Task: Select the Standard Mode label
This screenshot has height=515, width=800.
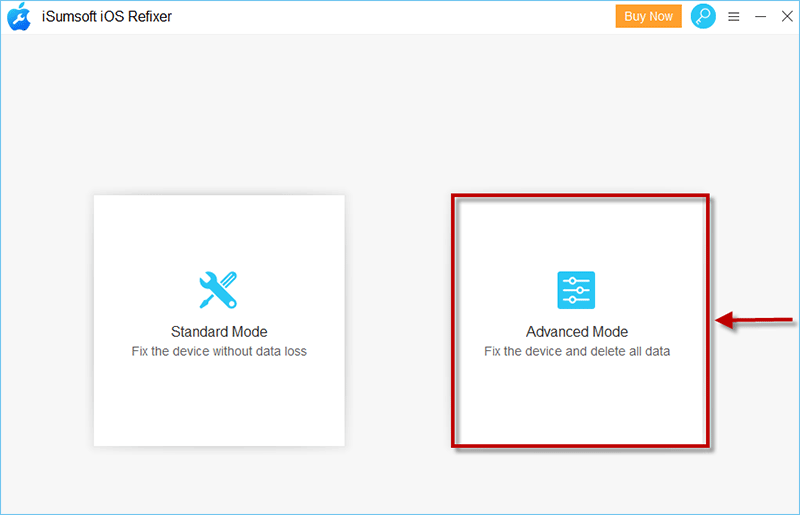Action: (x=219, y=332)
